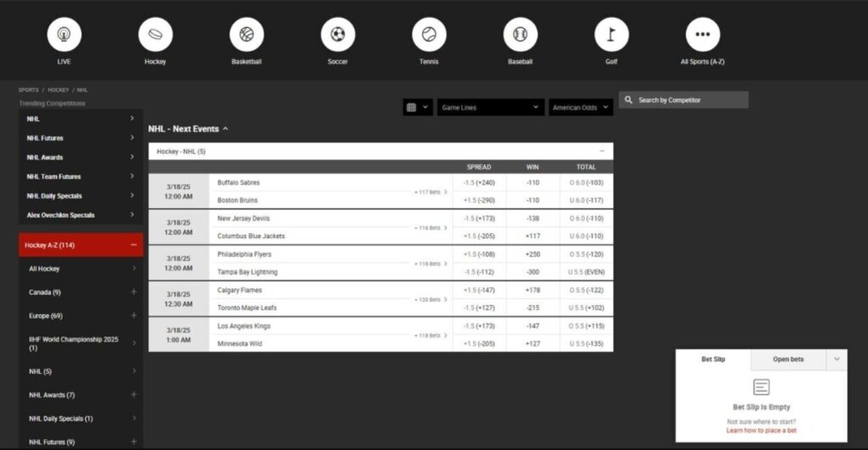Open NHL Team Futures item

[x=81, y=176]
